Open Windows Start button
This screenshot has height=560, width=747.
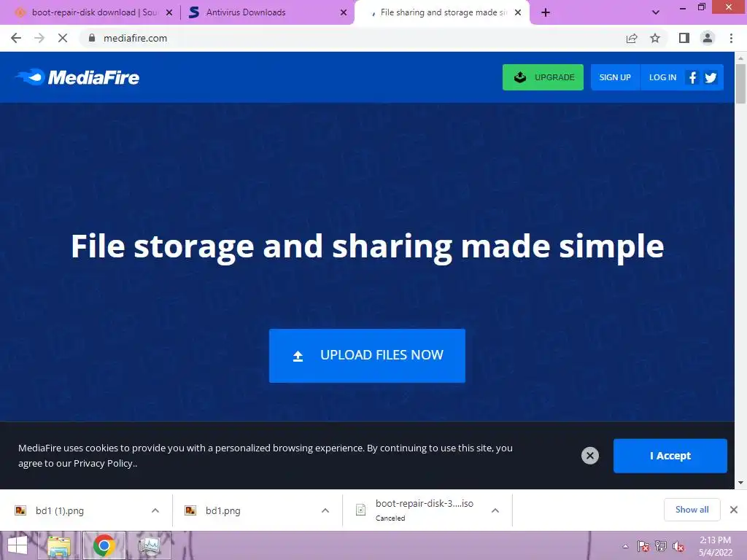click(18, 545)
